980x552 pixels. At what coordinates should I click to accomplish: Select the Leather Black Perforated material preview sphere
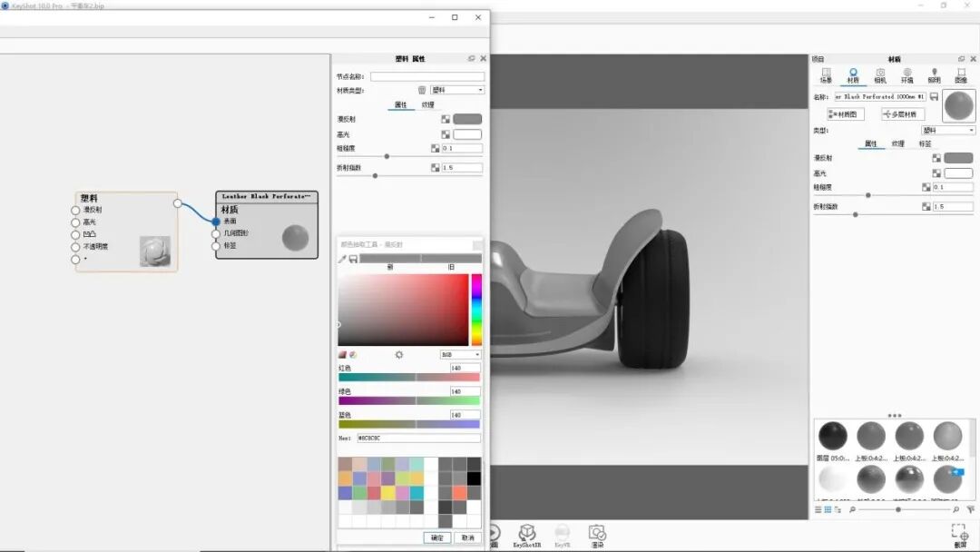(x=296, y=239)
